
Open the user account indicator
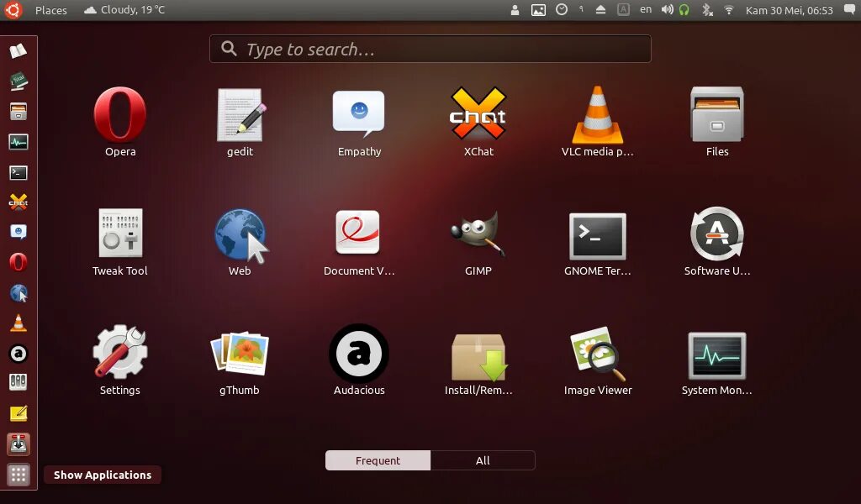[x=515, y=10]
